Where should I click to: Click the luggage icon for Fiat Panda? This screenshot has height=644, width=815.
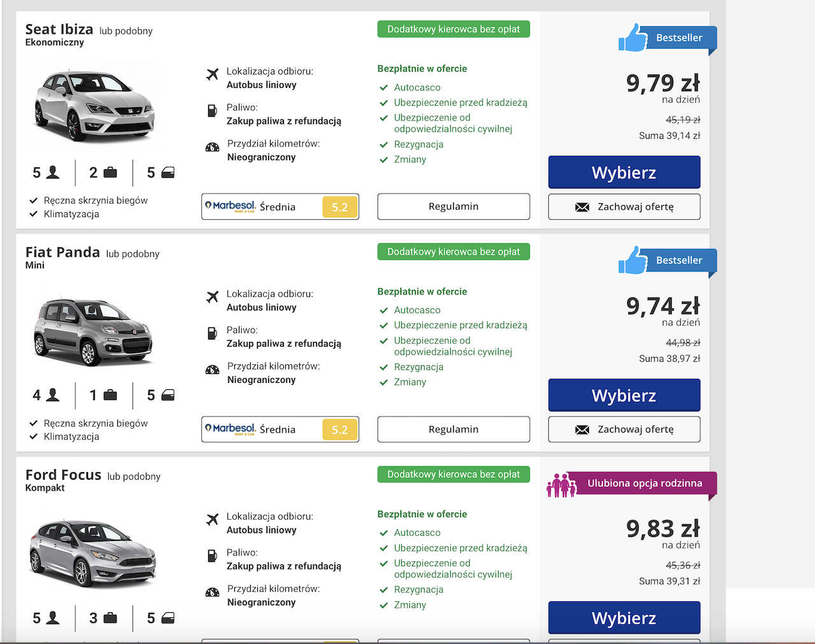point(110,395)
